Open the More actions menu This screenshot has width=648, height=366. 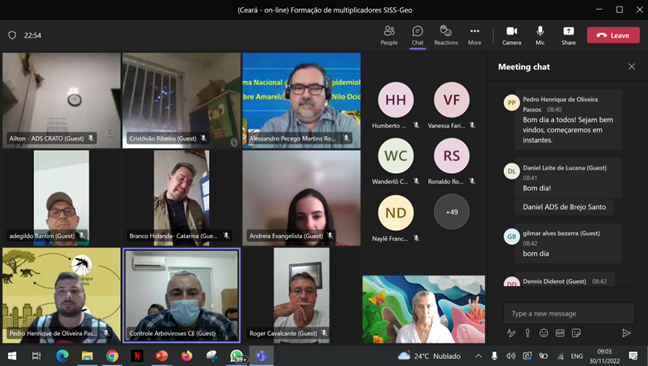coord(474,35)
